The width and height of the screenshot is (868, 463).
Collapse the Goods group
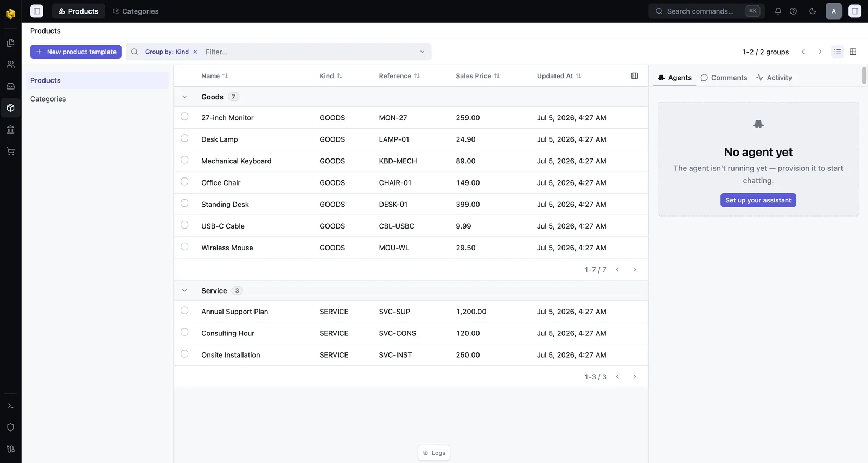(x=184, y=97)
